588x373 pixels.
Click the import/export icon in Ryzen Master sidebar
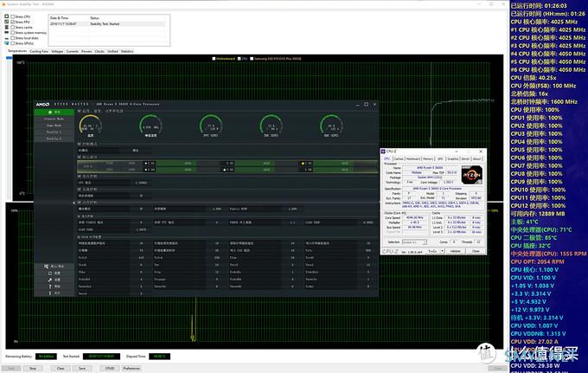click(47, 267)
